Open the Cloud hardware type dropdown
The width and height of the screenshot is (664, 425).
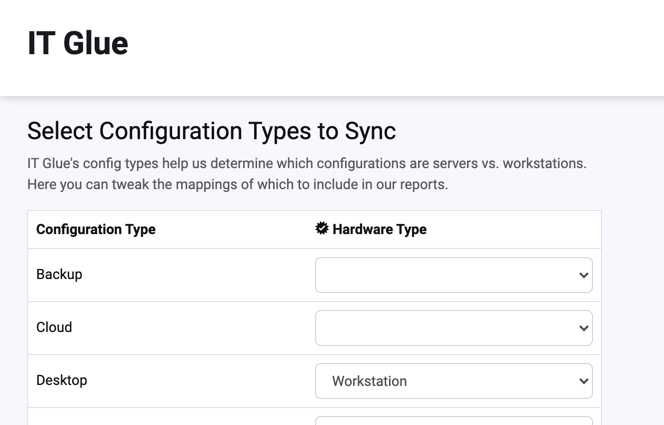454,328
